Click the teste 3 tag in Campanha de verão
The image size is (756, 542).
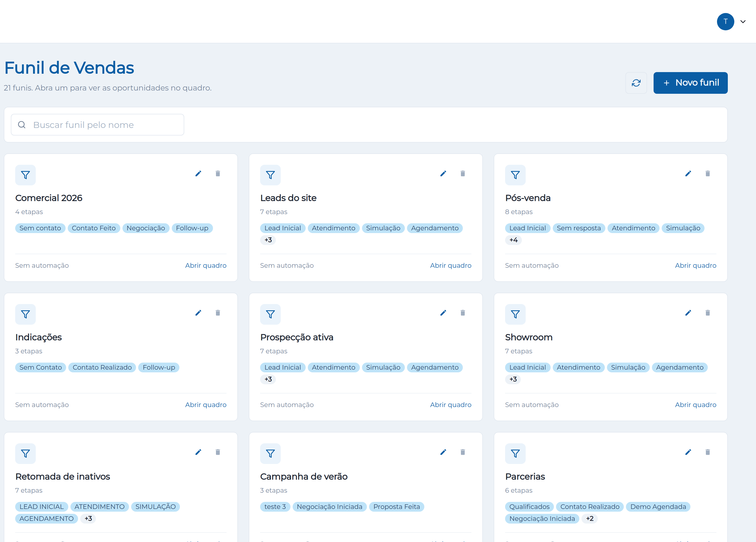275,507
